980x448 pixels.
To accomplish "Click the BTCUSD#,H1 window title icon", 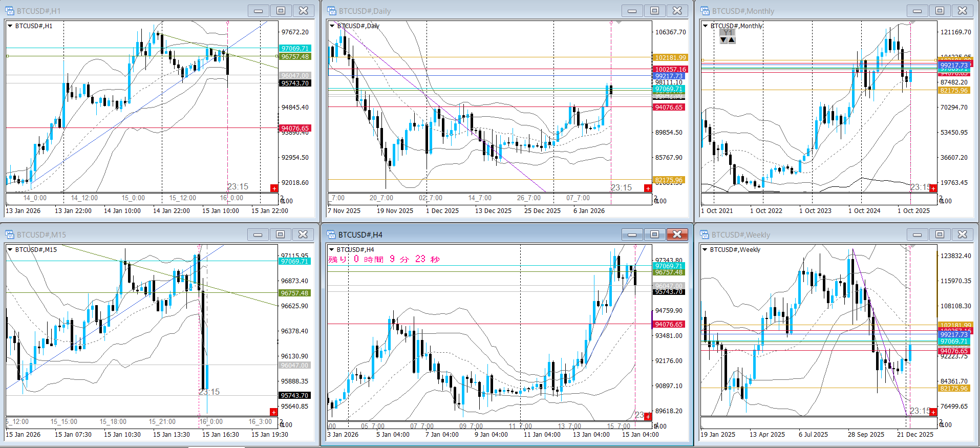I will [10, 11].
